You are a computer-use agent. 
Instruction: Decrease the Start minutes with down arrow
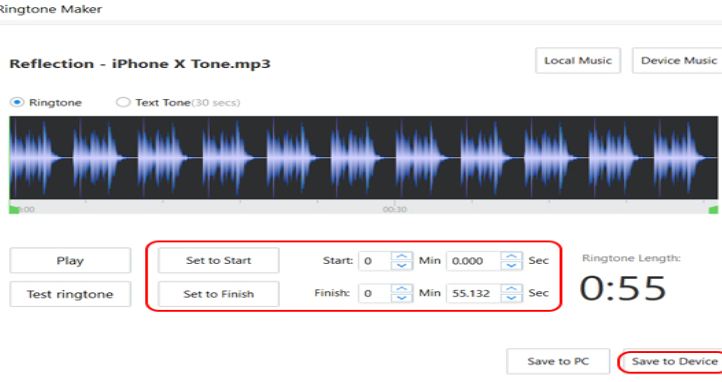tap(402, 265)
